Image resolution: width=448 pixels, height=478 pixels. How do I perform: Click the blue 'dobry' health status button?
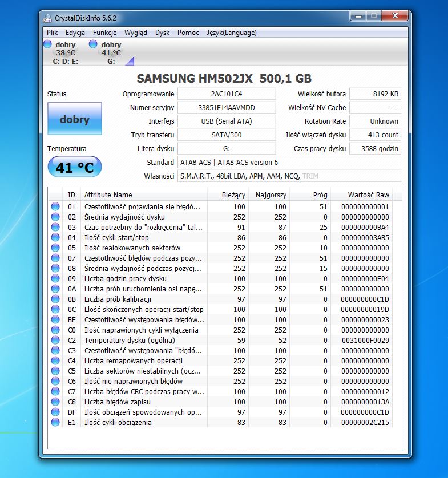click(75, 119)
